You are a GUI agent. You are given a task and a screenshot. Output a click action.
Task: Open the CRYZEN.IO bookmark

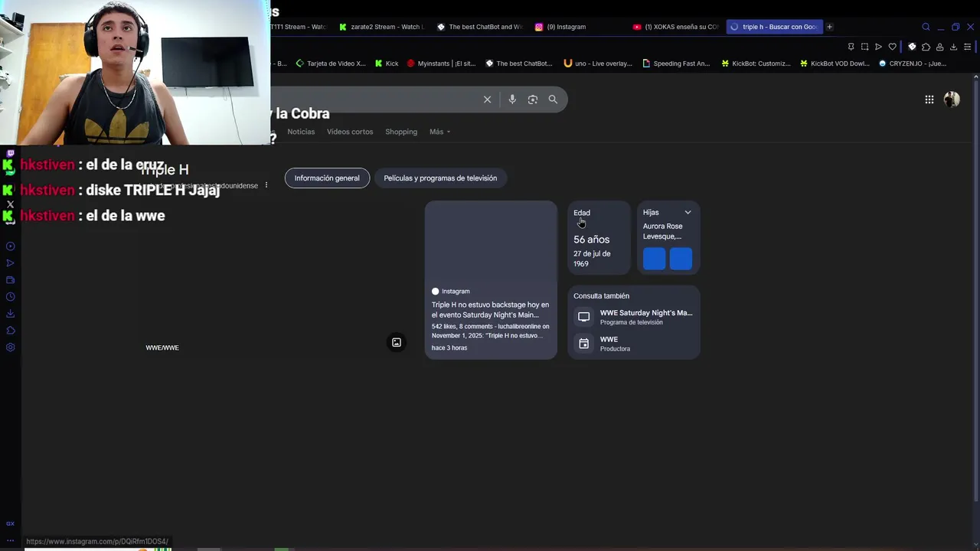point(913,64)
